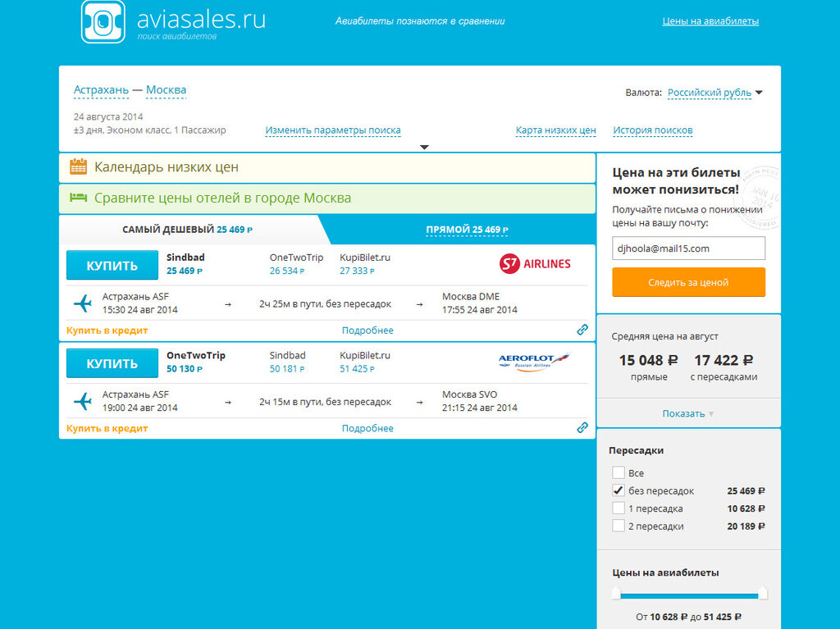
Task: Open История поисков link
Action: tap(652, 130)
